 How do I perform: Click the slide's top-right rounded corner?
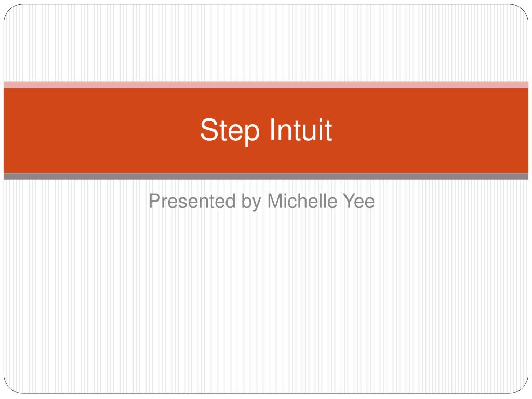coord(522,10)
